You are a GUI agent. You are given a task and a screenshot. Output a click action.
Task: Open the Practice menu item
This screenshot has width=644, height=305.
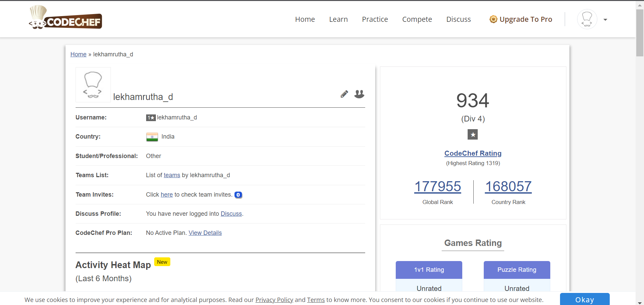tap(375, 19)
